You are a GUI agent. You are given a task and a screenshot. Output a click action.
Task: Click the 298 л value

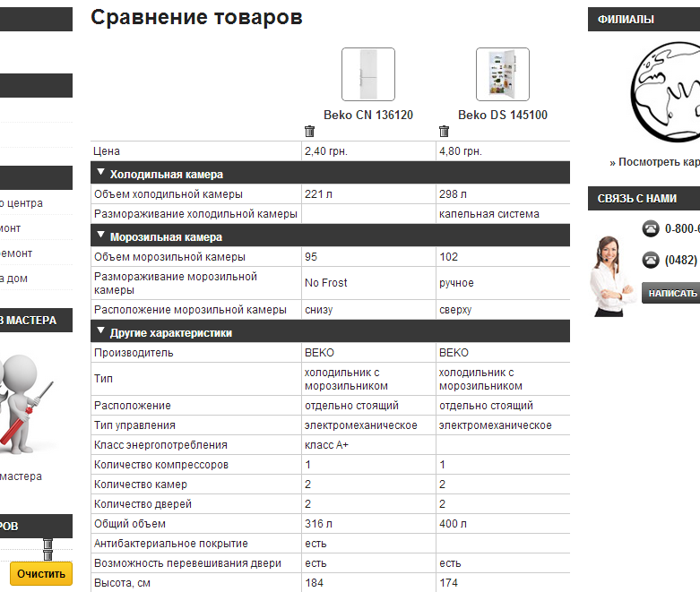[453, 194]
